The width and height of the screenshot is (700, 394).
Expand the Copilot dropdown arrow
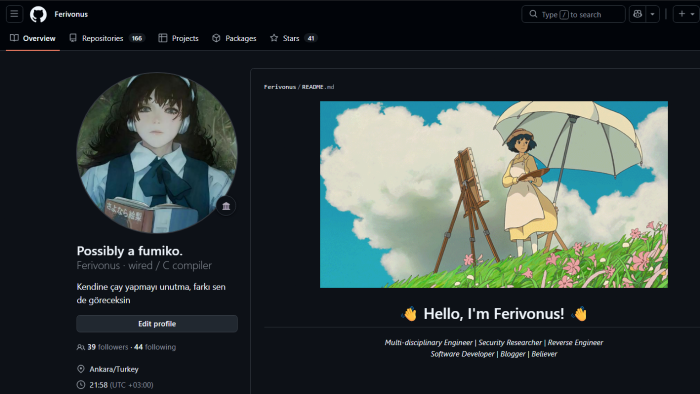coord(653,14)
